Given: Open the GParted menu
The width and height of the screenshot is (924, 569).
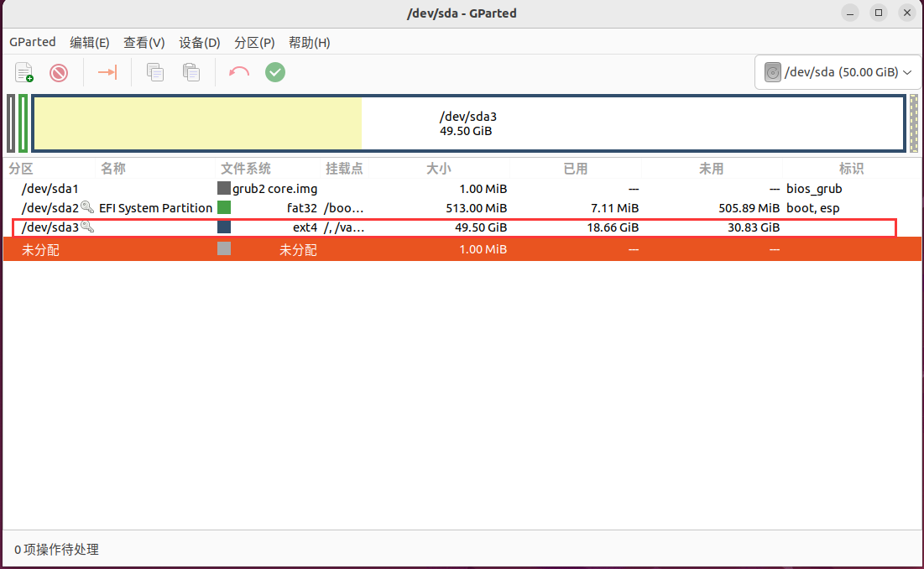Looking at the screenshot, I should [x=33, y=43].
